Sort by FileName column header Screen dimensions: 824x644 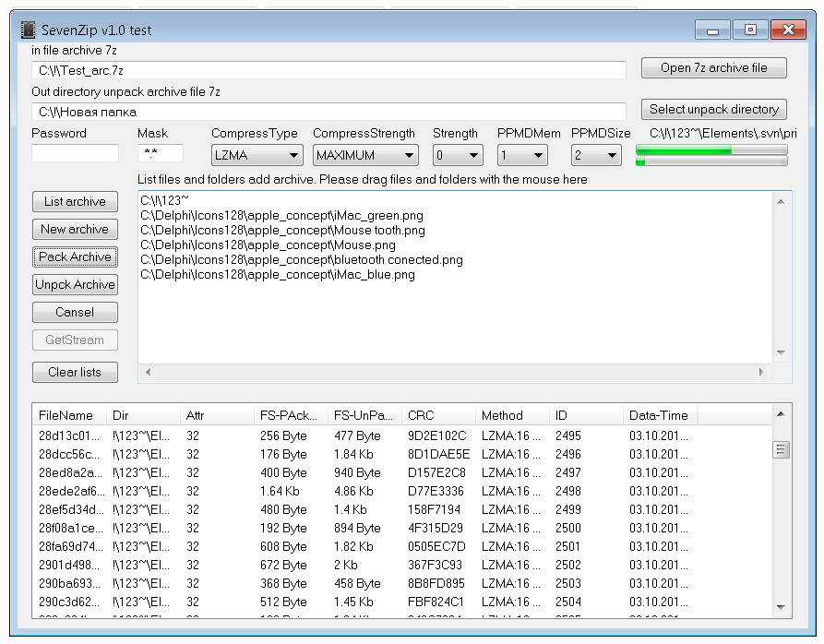69,415
